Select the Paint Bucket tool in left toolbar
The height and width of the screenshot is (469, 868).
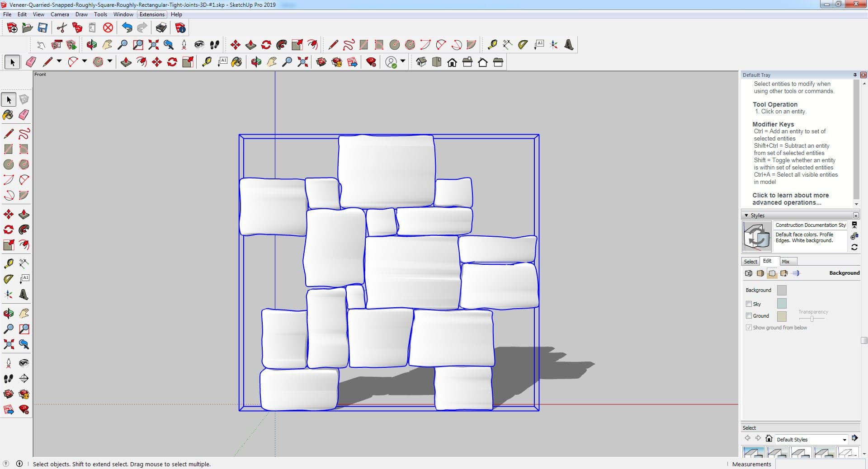pyautogui.click(x=8, y=115)
